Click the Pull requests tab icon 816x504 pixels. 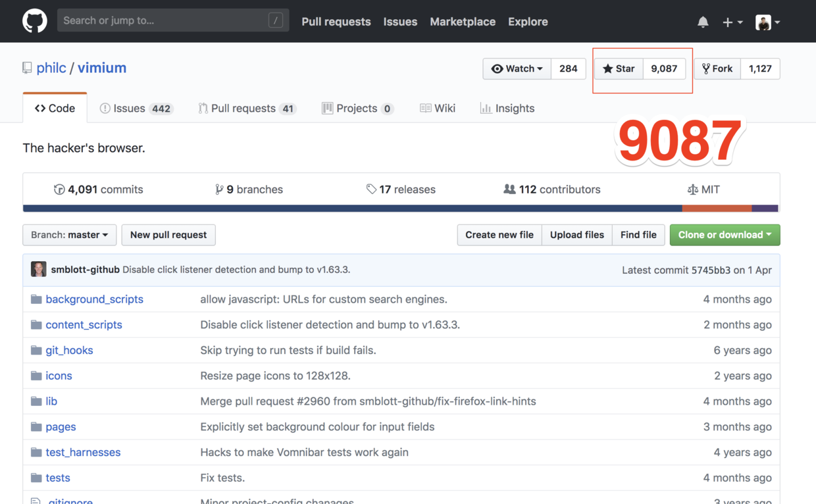[203, 109]
